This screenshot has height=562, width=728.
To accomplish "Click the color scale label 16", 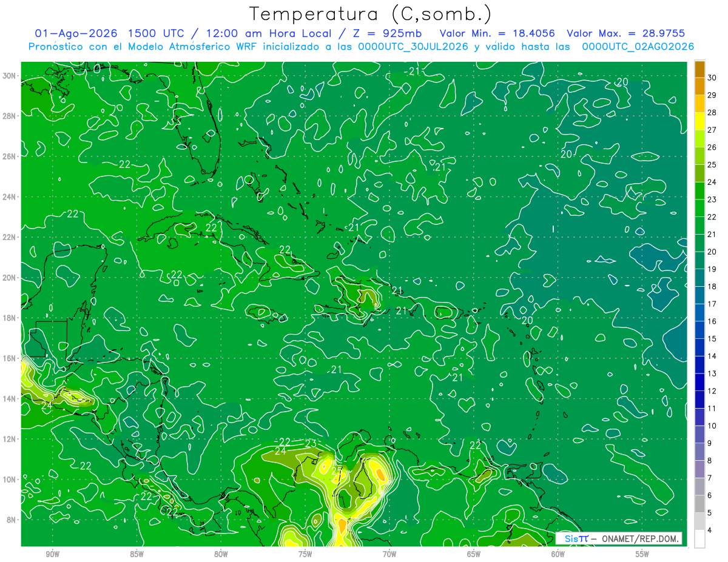I will coord(712,321).
